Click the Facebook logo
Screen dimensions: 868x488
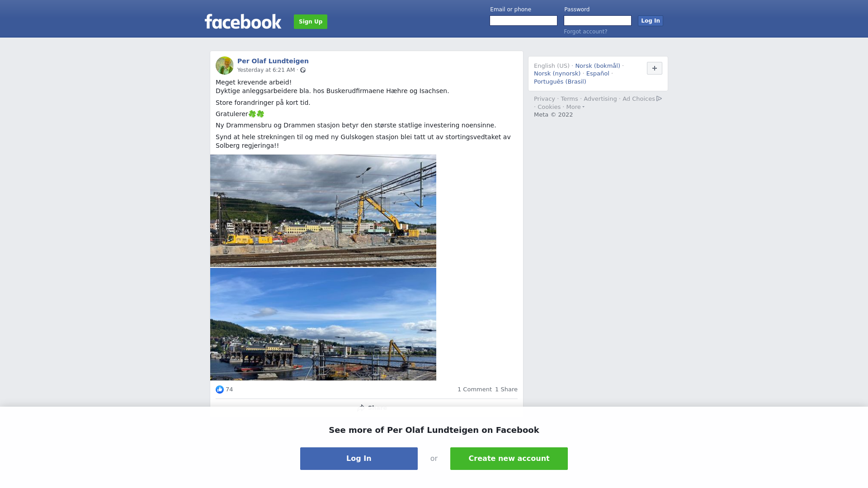(x=243, y=22)
